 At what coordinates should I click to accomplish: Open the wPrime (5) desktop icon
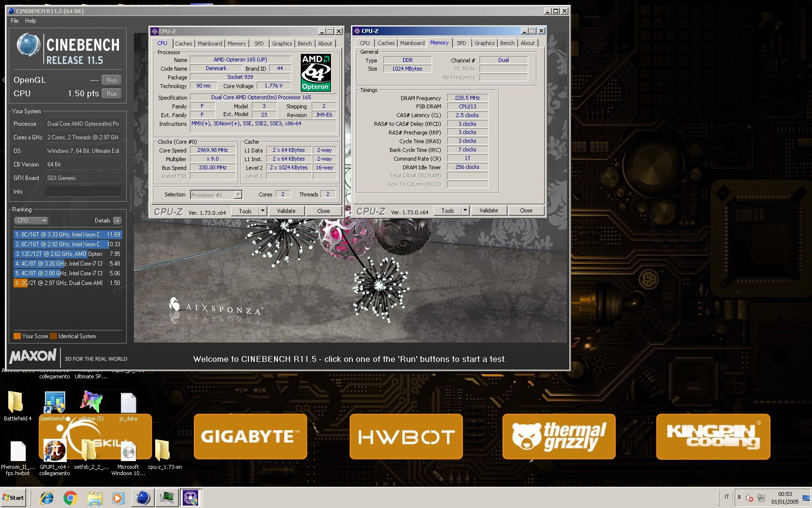point(91,402)
